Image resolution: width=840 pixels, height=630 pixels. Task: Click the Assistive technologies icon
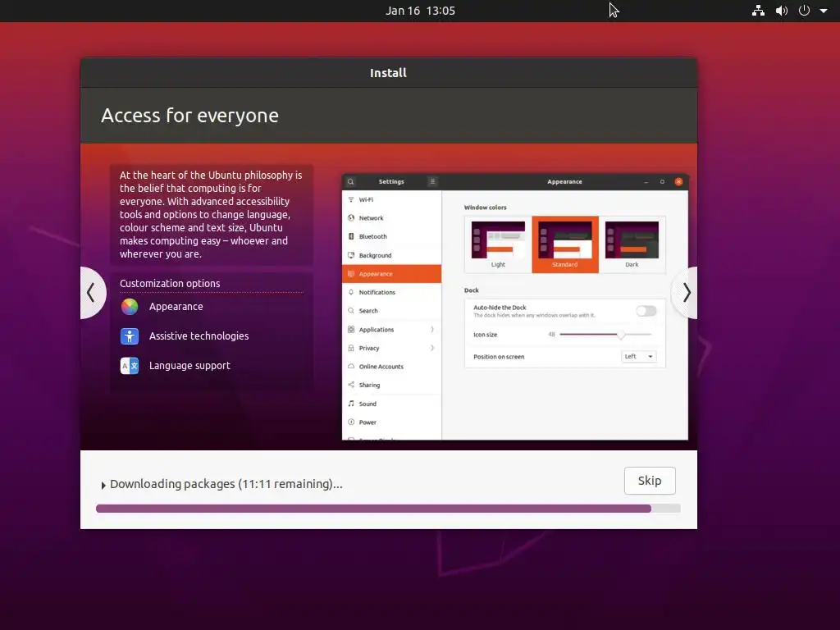(130, 336)
